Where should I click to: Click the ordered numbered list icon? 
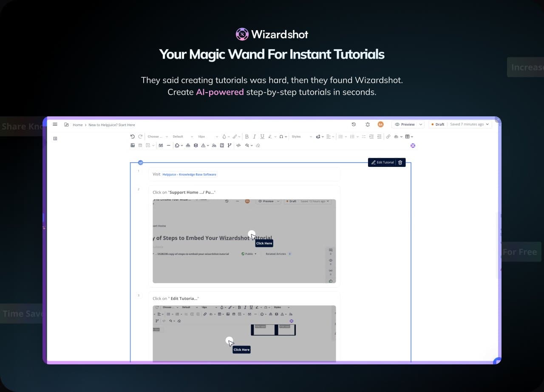pyautogui.click(x=352, y=137)
